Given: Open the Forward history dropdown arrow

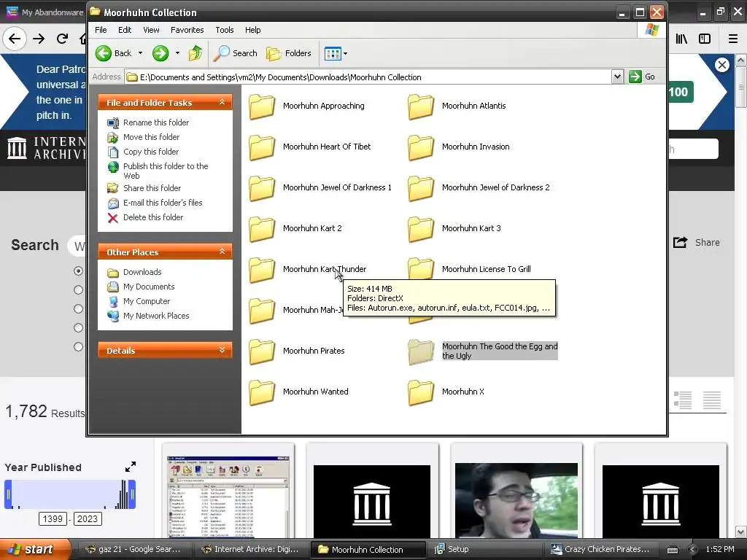Looking at the screenshot, I should coord(178,53).
